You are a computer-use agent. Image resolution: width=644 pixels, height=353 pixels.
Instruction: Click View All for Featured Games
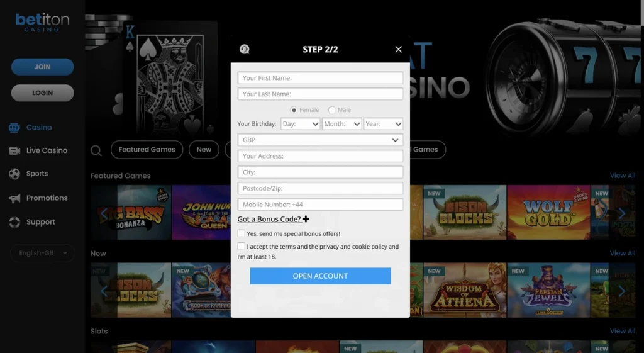pyautogui.click(x=623, y=176)
